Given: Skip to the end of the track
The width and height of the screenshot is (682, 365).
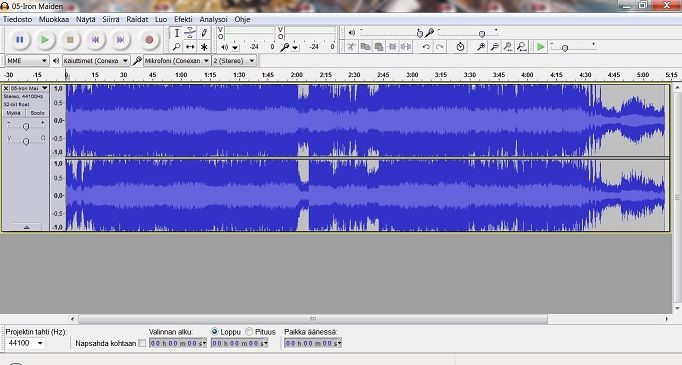Looking at the screenshot, I should click(120, 40).
